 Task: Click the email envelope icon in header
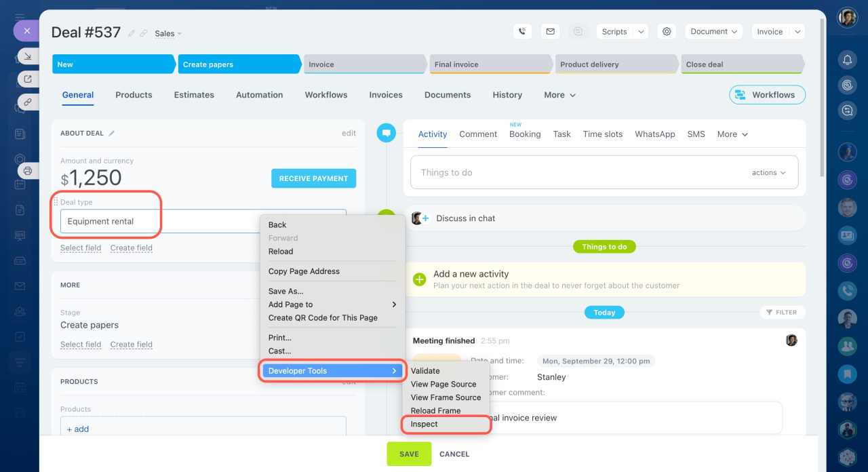550,31
